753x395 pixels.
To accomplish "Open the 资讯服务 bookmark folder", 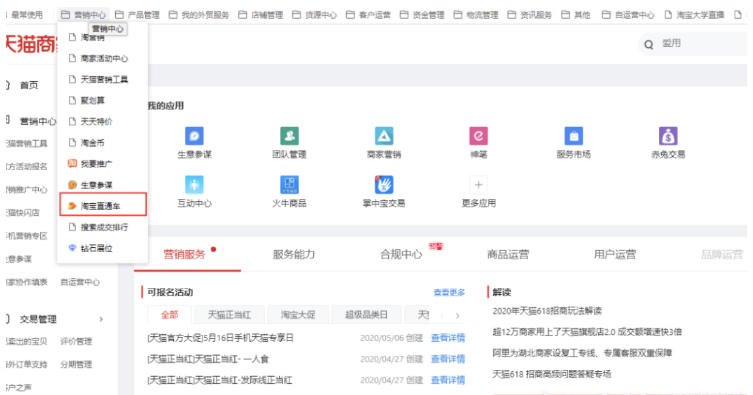I will pos(530,15).
